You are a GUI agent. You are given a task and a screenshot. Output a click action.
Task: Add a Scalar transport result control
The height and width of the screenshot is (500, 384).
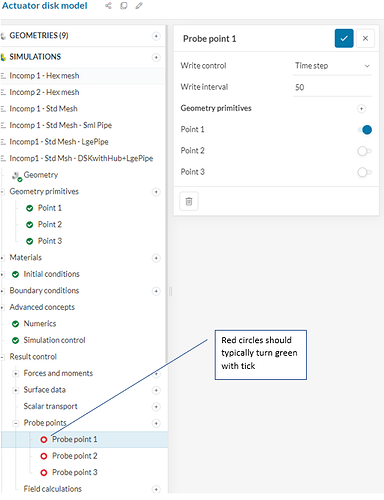pyautogui.click(x=156, y=407)
